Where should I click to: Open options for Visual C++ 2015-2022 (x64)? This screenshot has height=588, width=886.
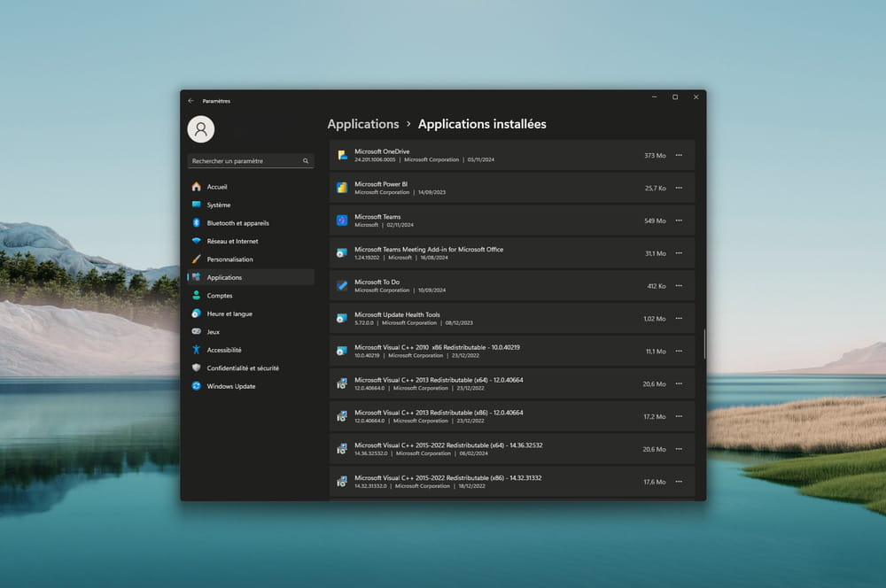point(679,450)
